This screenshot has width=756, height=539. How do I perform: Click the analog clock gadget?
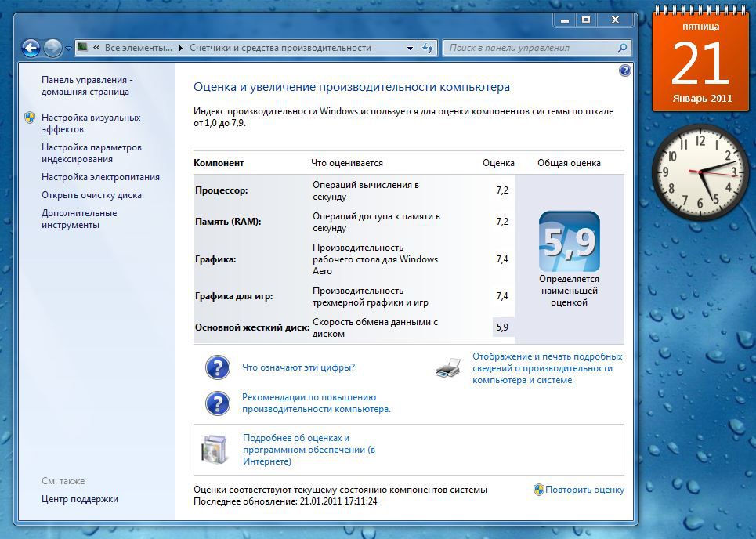point(699,171)
